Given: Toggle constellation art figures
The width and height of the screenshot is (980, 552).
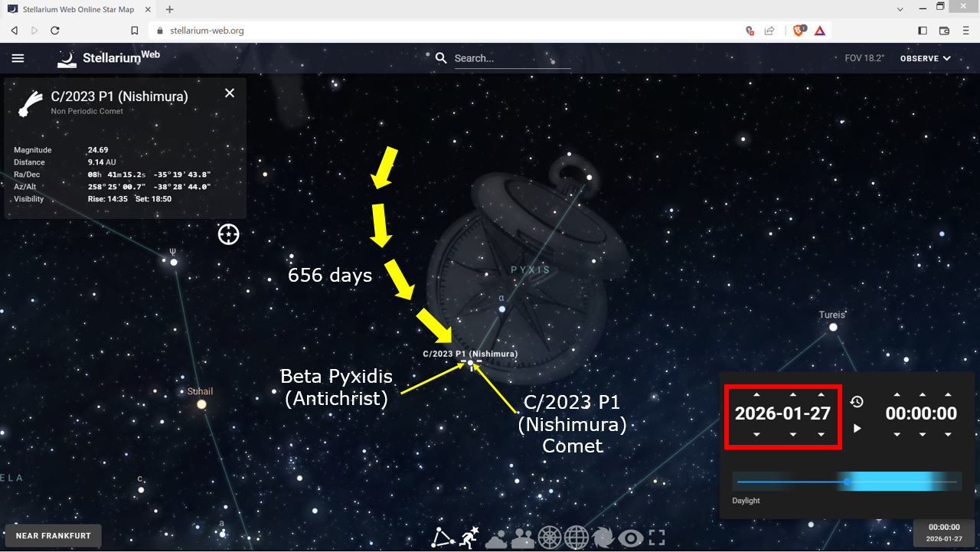Looking at the screenshot, I should pyautogui.click(x=469, y=537).
